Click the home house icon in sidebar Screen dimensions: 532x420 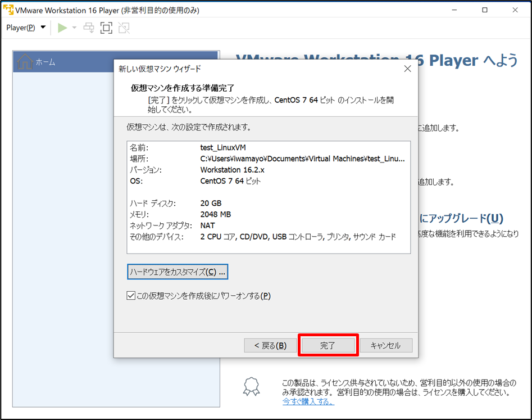click(25, 61)
